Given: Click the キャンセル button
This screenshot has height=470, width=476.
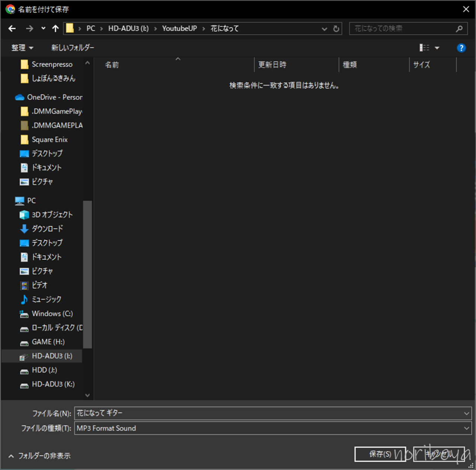Looking at the screenshot, I should pos(439,454).
